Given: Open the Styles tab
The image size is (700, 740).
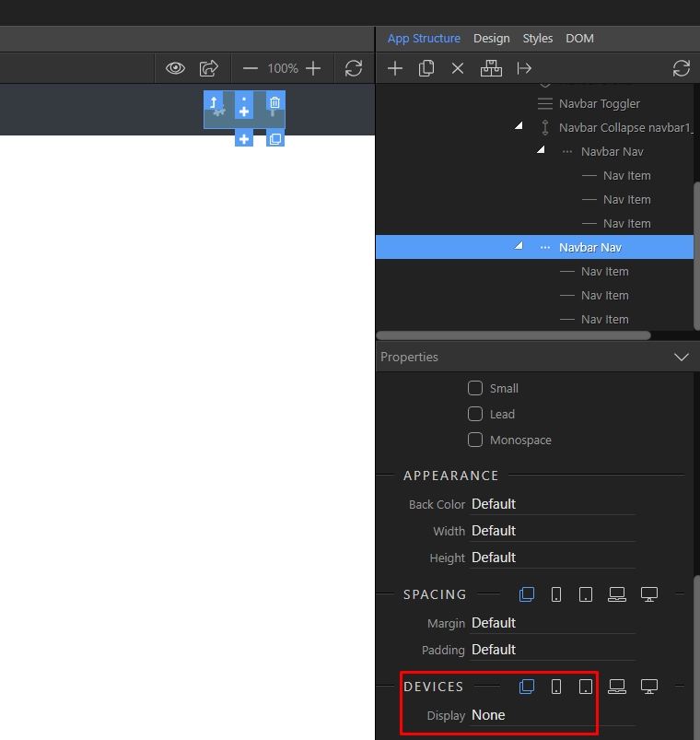Looking at the screenshot, I should click(537, 39).
